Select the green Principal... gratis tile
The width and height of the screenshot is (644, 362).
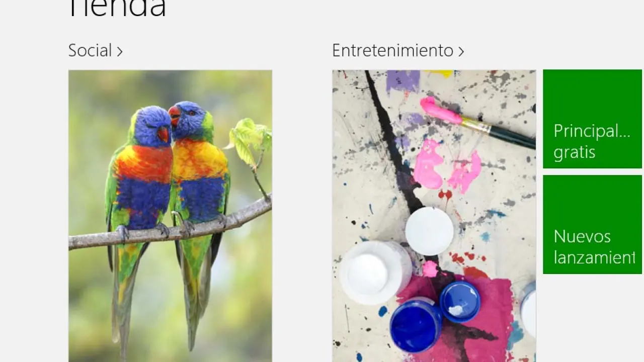[592, 119]
